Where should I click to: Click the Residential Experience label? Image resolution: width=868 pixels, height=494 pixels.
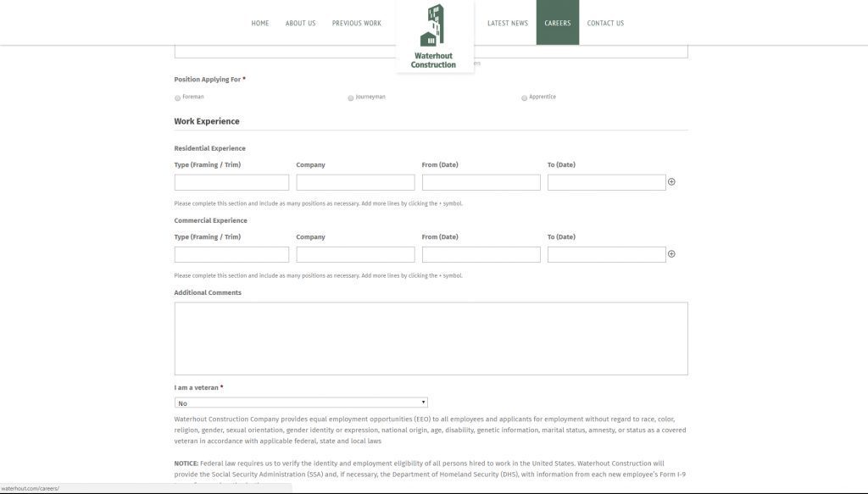pyautogui.click(x=210, y=148)
